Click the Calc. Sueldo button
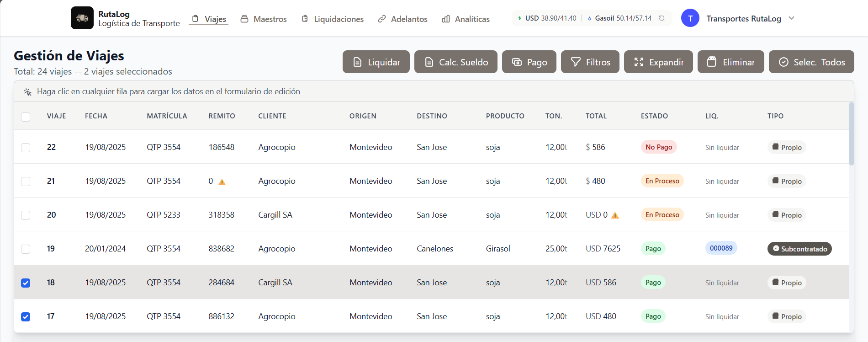Image resolution: width=868 pixels, height=342 pixels. [x=456, y=62]
